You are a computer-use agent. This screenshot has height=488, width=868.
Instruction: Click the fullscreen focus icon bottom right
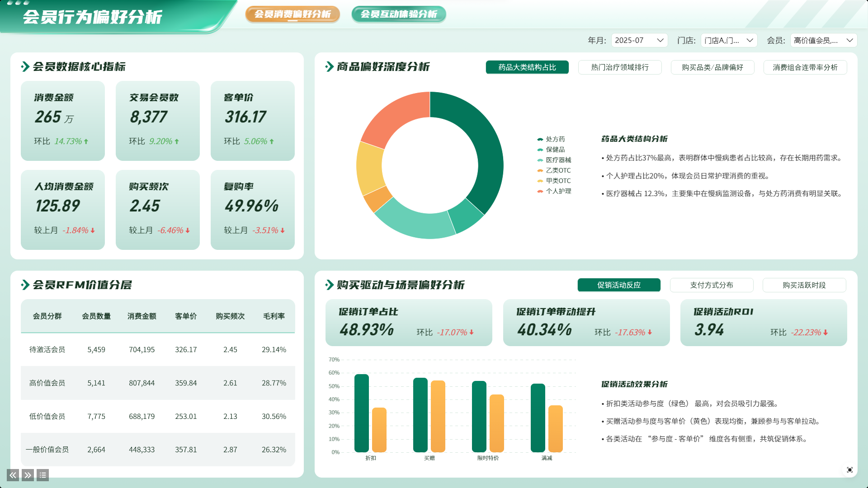coord(849,470)
